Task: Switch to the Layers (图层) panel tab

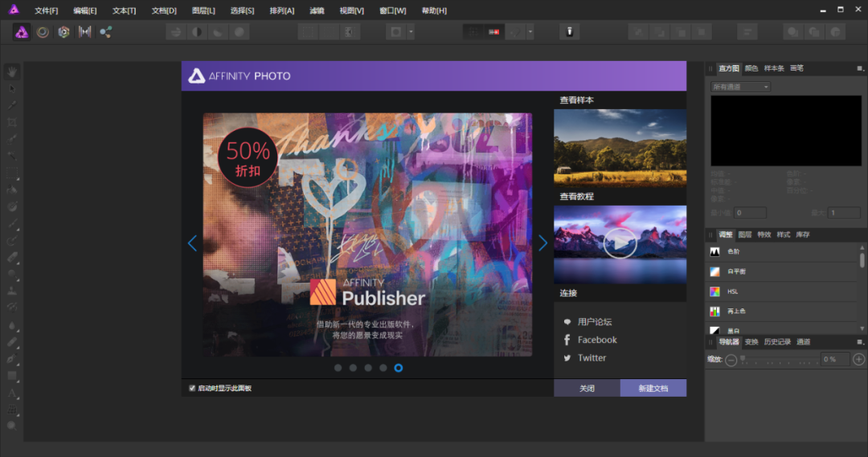Action: (744, 235)
